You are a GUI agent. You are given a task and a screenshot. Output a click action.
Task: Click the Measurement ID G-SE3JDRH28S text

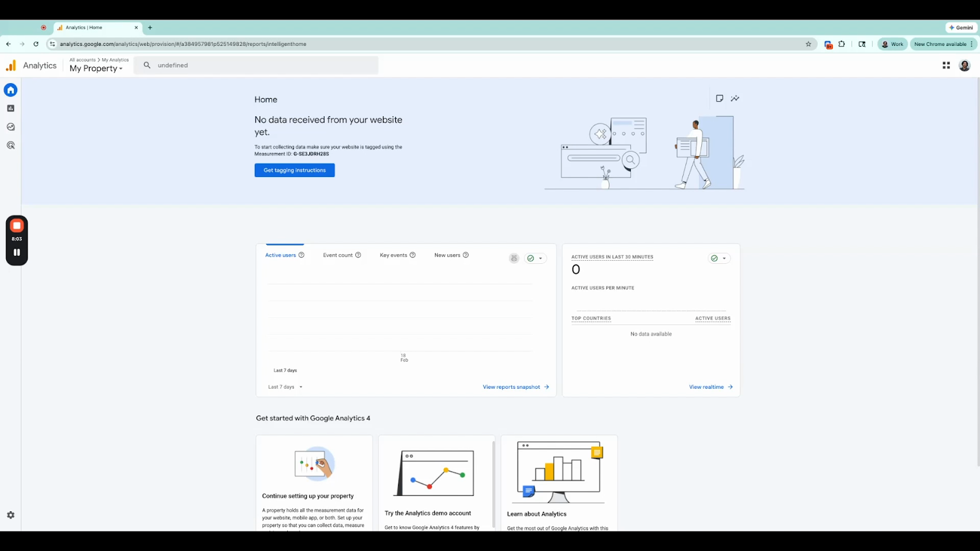tap(311, 154)
